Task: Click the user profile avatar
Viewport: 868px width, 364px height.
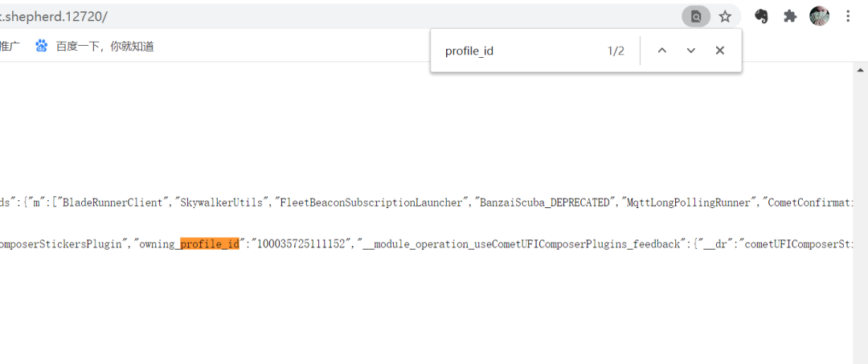Action: coord(819,16)
